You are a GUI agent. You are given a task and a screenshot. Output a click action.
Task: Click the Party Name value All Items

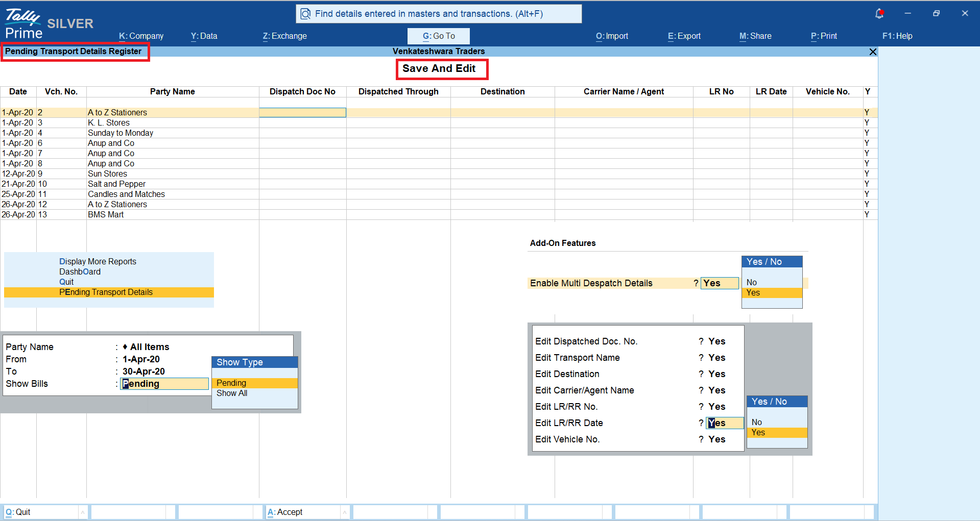[x=146, y=347]
